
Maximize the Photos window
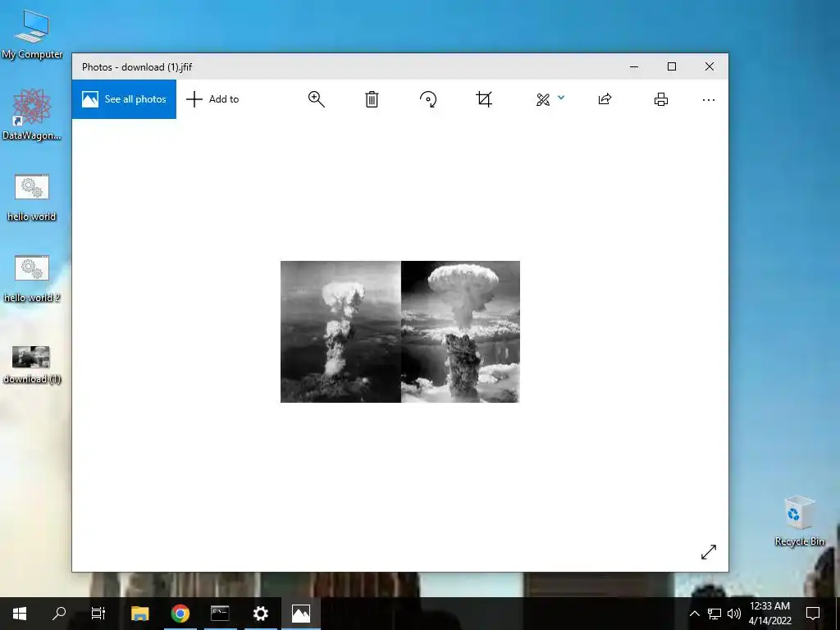672,66
